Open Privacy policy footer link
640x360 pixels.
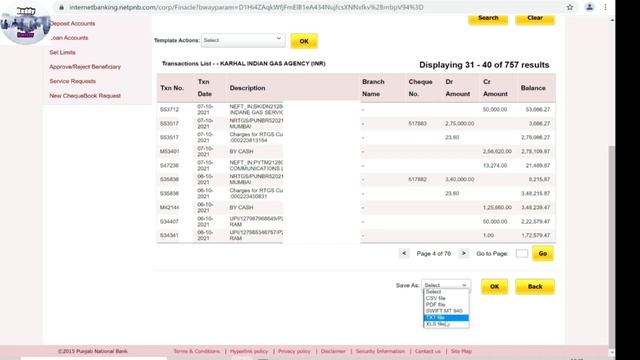(x=294, y=351)
